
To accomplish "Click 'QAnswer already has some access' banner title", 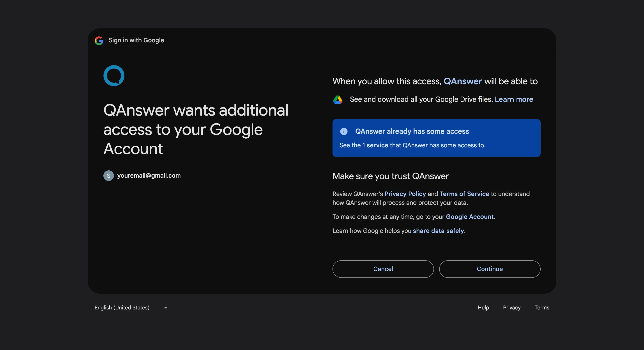I will tap(412, 131).
